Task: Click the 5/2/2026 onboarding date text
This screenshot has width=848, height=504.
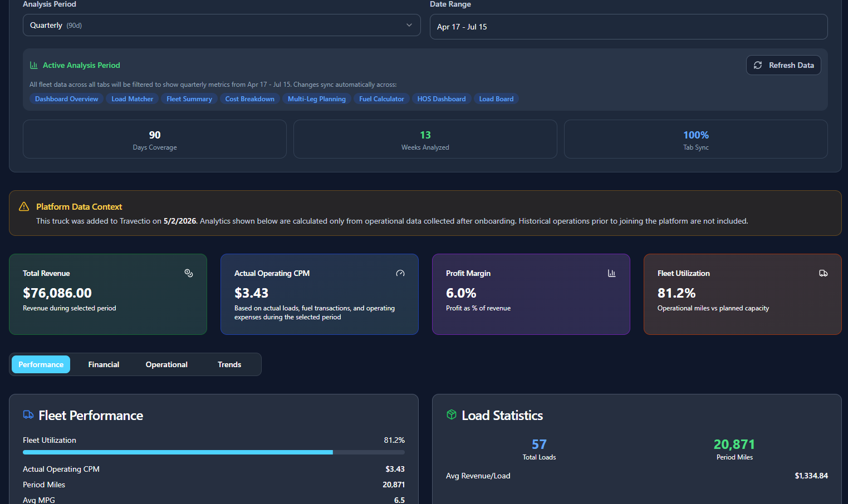Action: point(180,221)
